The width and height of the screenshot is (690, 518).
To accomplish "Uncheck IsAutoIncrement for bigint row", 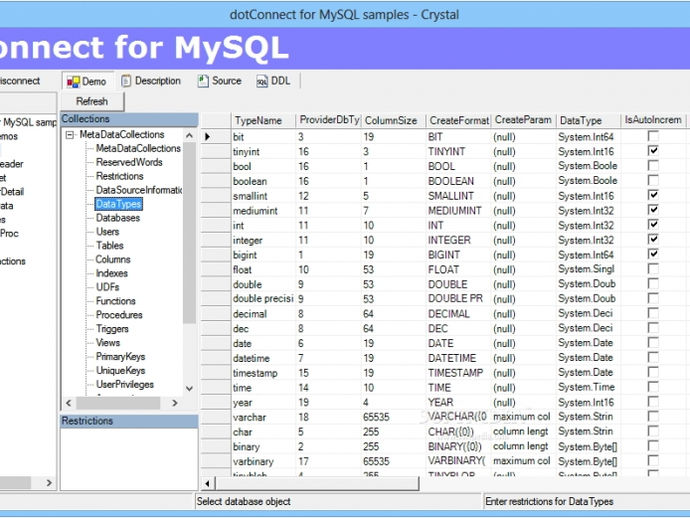I will point(653,254).
